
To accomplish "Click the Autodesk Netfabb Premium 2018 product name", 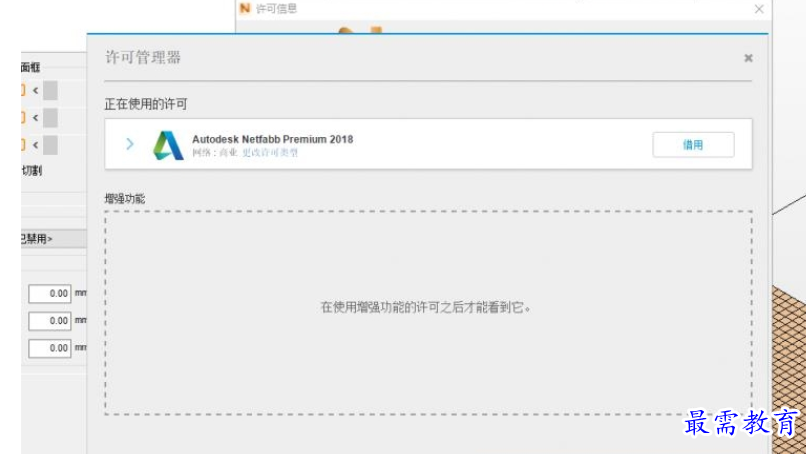I will tap(272, 139).
